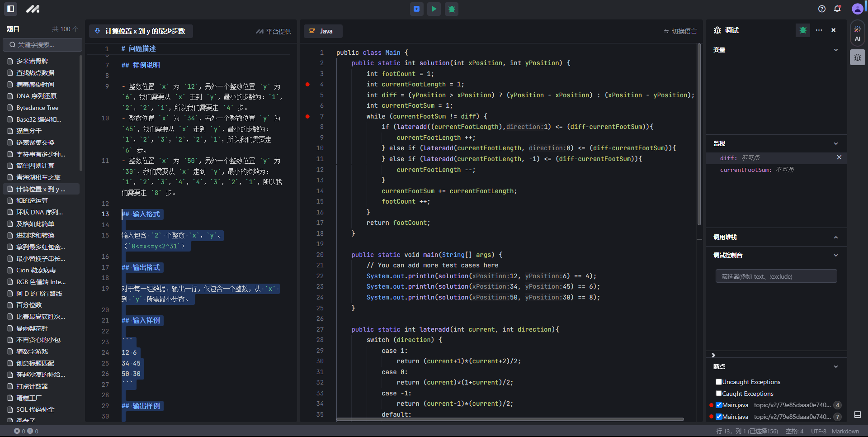Image resolution: width=868 pixels, height=437 pixels.
Task: Select the 计算位置 x 到 y 的最少步数 tab
Action: [x=141, y=31]
